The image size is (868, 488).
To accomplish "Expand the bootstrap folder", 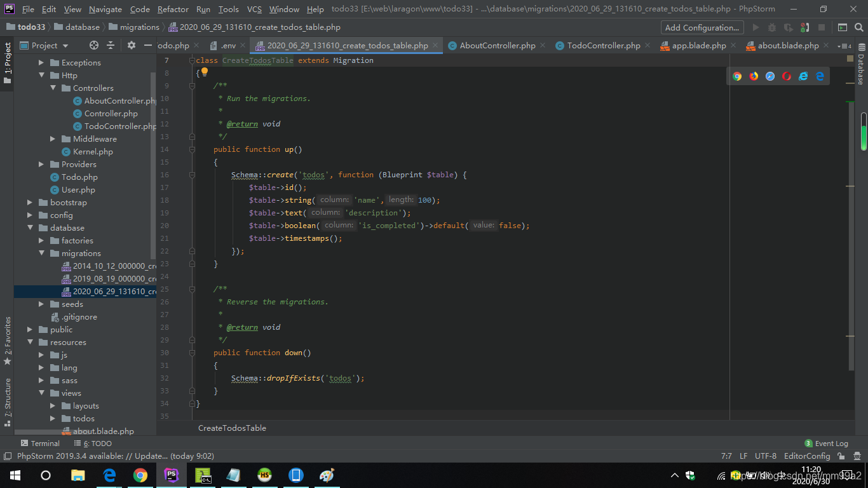I will 30,202.
